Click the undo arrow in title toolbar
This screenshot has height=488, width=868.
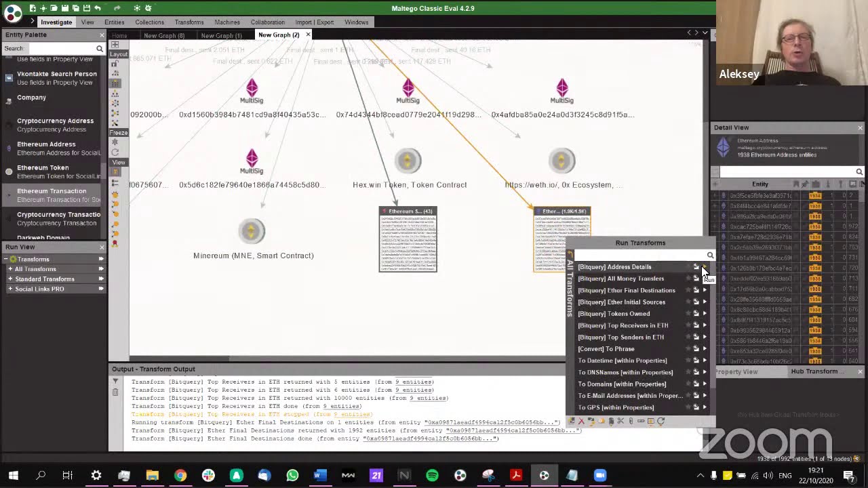coord(98,8)
